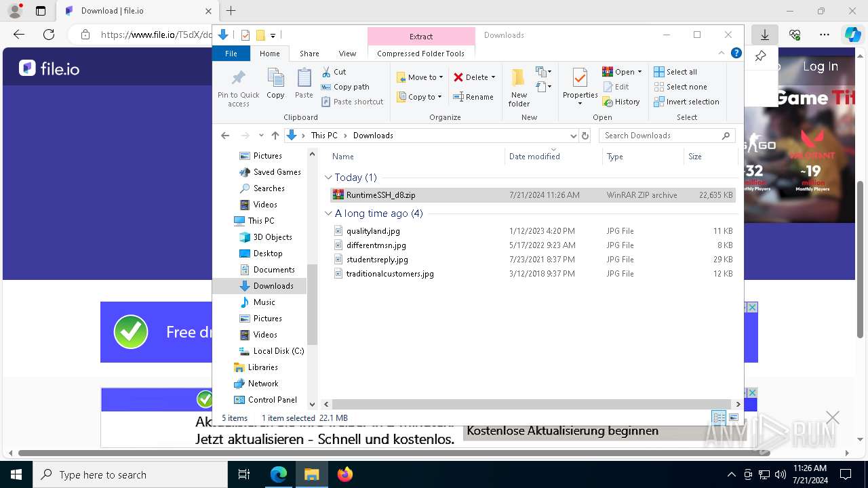Select the Home ribbon tab
Image resolution: width=868 pixels, height=488 pixels.
(269, 54)
